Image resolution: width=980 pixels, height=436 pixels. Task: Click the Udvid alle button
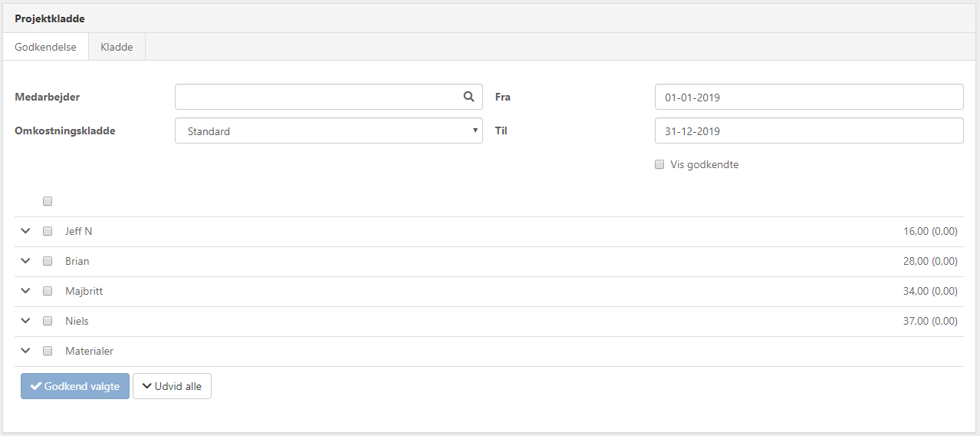coord(172,386)
